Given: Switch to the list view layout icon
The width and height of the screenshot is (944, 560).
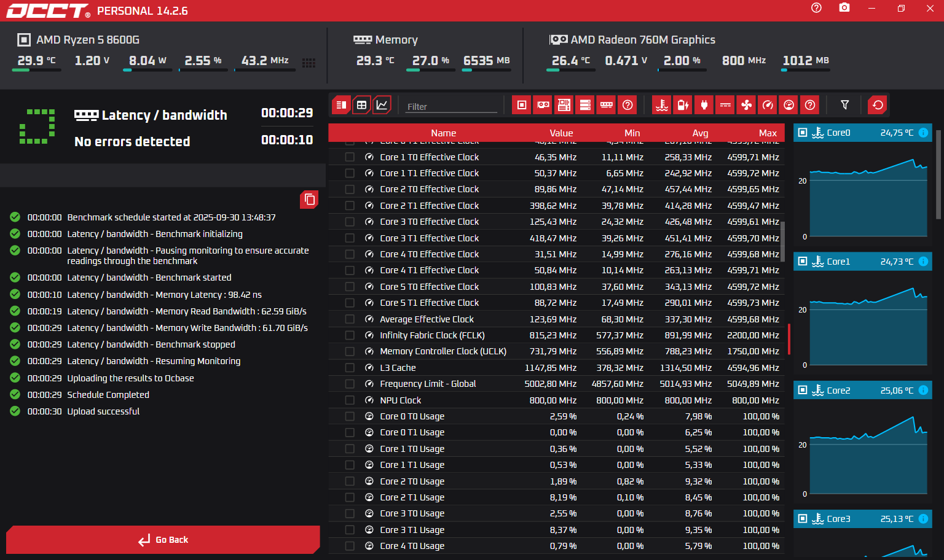Looking at the screenshot, I should click(x=341, y=105).
